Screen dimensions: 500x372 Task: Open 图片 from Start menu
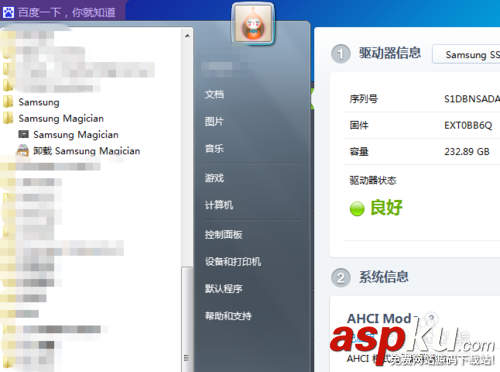(214, 121)
